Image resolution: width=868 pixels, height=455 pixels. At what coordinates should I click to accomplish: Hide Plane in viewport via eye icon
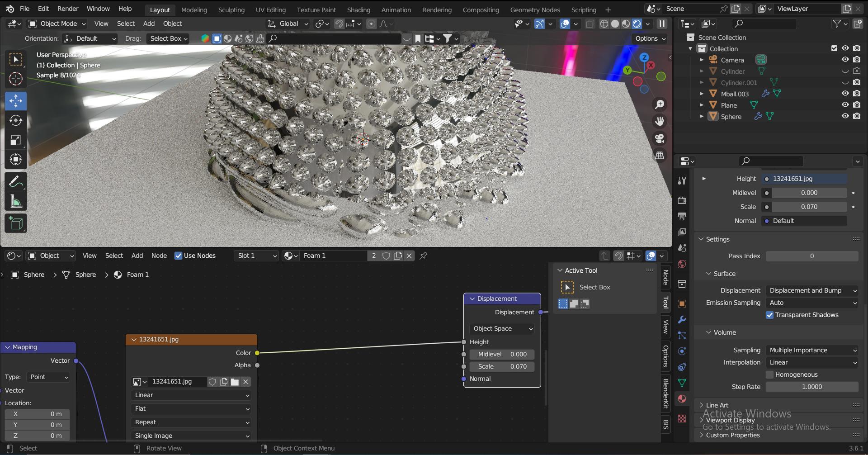click(845, 105)
